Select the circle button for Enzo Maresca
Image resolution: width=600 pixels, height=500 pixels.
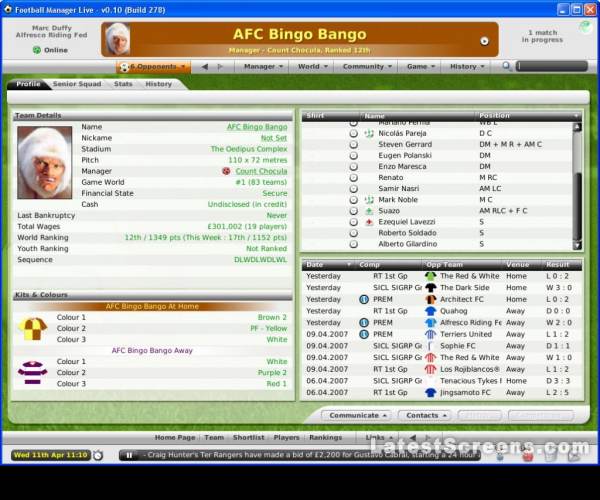(354, 167)
